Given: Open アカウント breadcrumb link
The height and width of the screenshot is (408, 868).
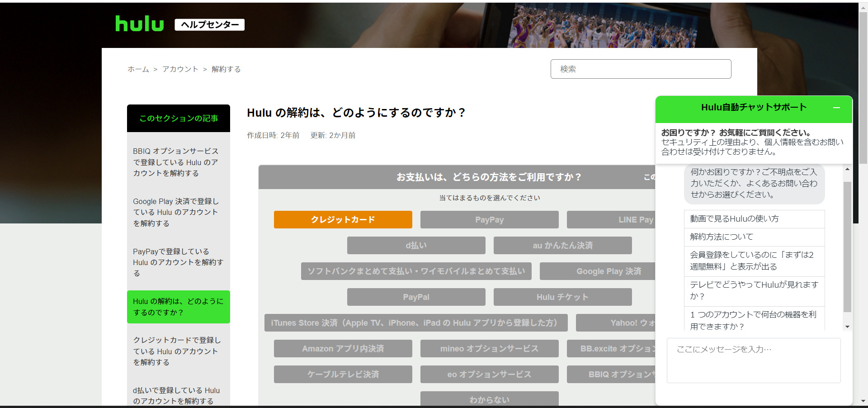Looking at the screenshot, I should [180, 69].
